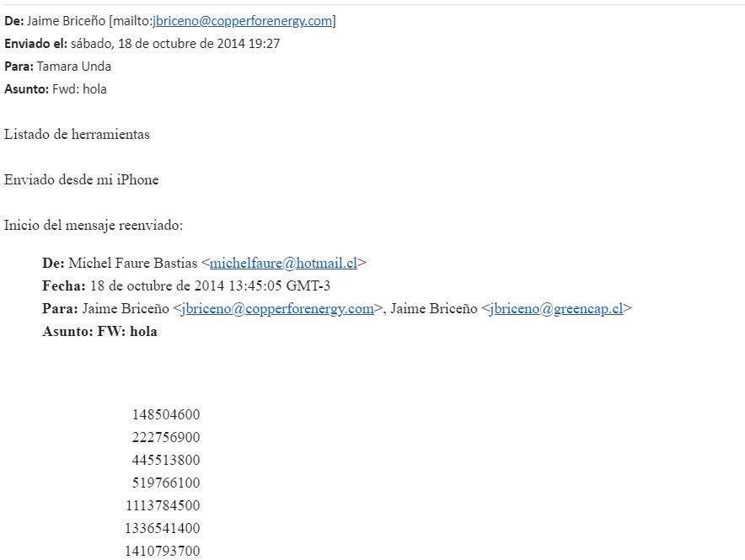The image size is (745, 560).
Task: Open the sender's jbriceno@copperforenergy.com mailto link in the top header
Action: point(243,21)
